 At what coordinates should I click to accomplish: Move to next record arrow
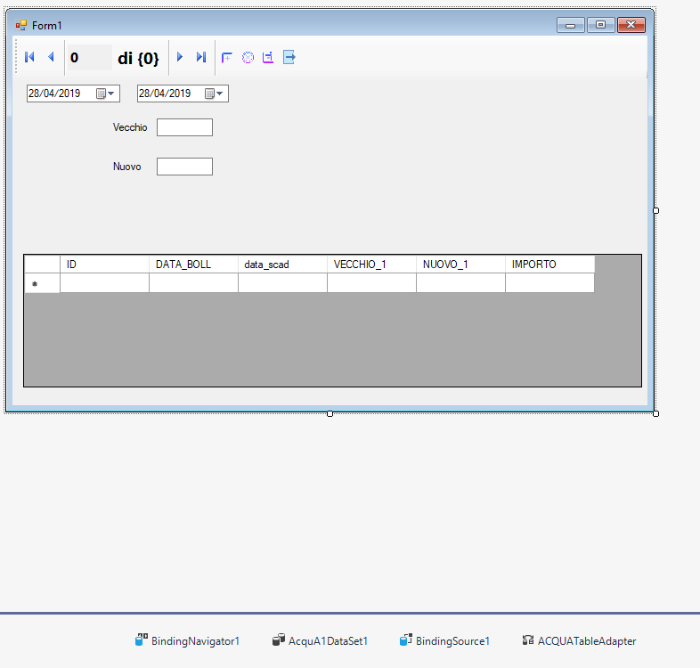click(x=179, y=57)
